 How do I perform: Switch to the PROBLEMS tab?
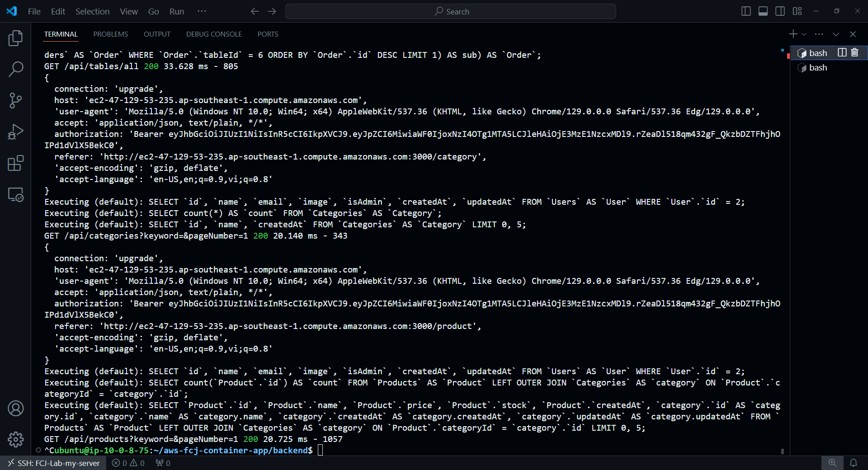pyautogui.click(x=111, y=34)
